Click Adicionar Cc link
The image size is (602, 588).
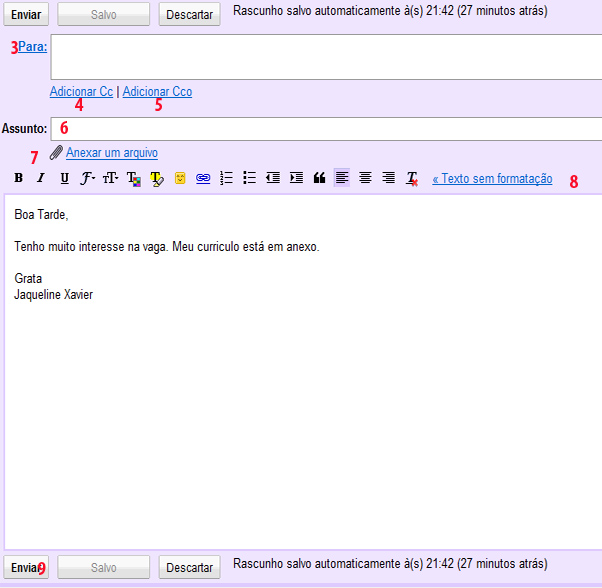tap(81, 92)
